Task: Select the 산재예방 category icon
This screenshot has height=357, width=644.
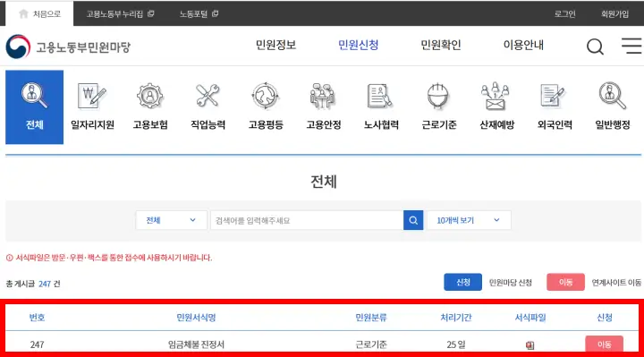Action: pos(497,106)
